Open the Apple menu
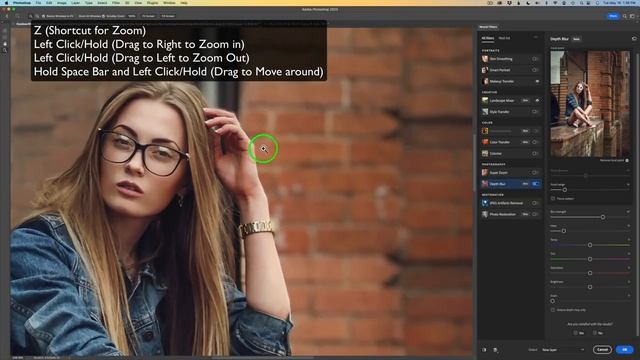The image size is (640, 360). [7, 3]
